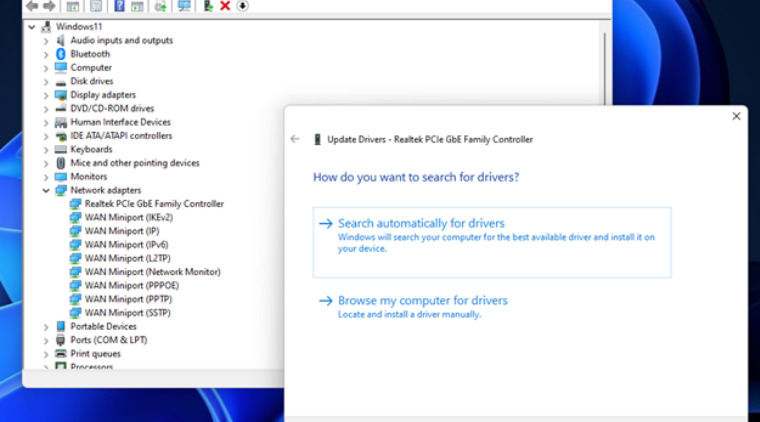
Task: Go back using the Update Drivers back arrow
Action: [295, 139]
